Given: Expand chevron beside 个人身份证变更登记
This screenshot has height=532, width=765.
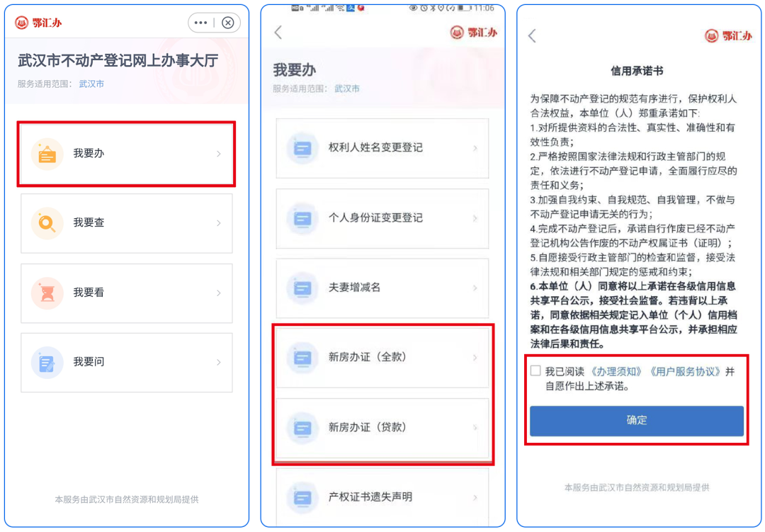Looking at the screenshot, I should point(475,218).
